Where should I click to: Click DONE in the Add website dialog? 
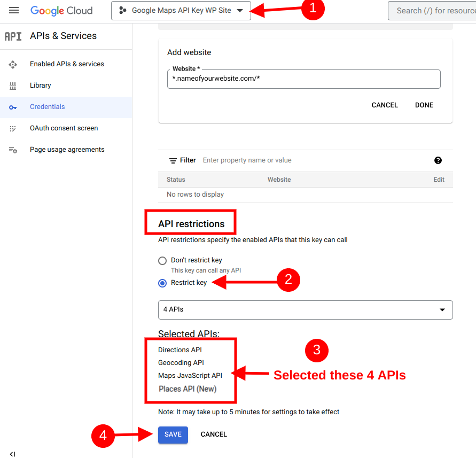coord(424,105)
